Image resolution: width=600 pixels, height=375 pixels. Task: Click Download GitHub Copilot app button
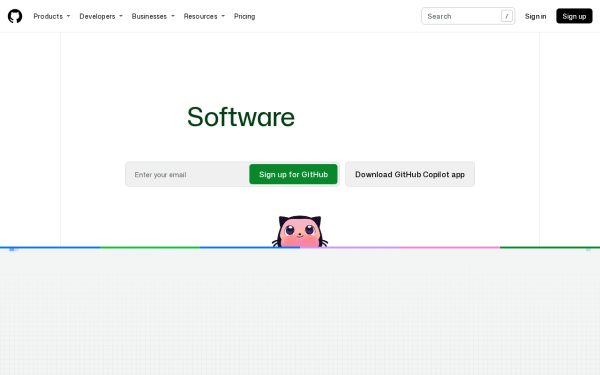[410, 174]
